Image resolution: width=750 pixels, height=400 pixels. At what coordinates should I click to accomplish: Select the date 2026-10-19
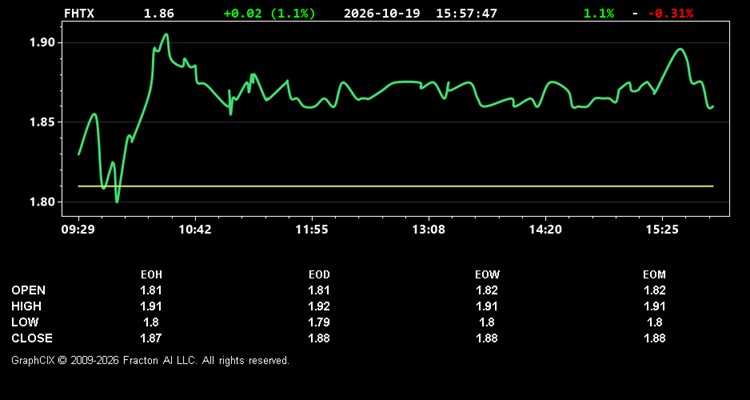pyautogui.click(x=382, y=13)
